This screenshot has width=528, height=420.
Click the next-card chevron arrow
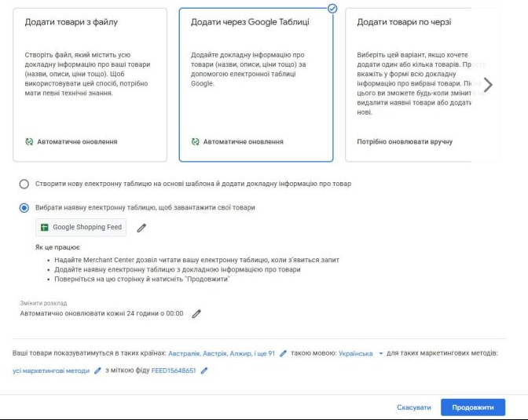click(488, 85)
